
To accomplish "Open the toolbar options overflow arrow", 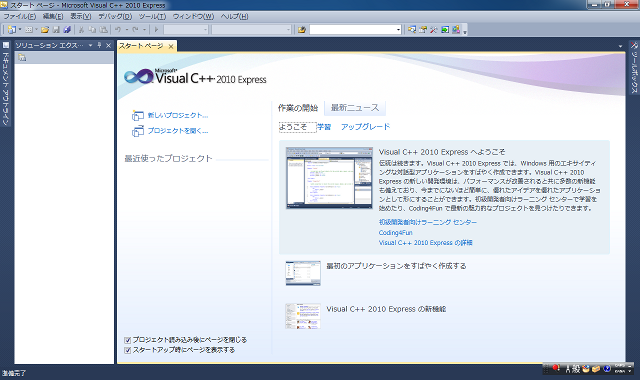I will pos(465,31).
